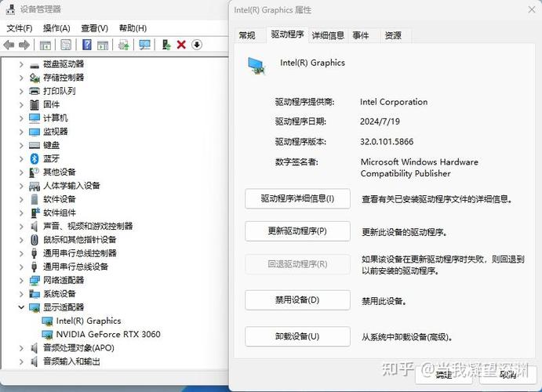Expand the 蓝牙 category chevron
The image size is (542, 392).
(x=21, y=159)
